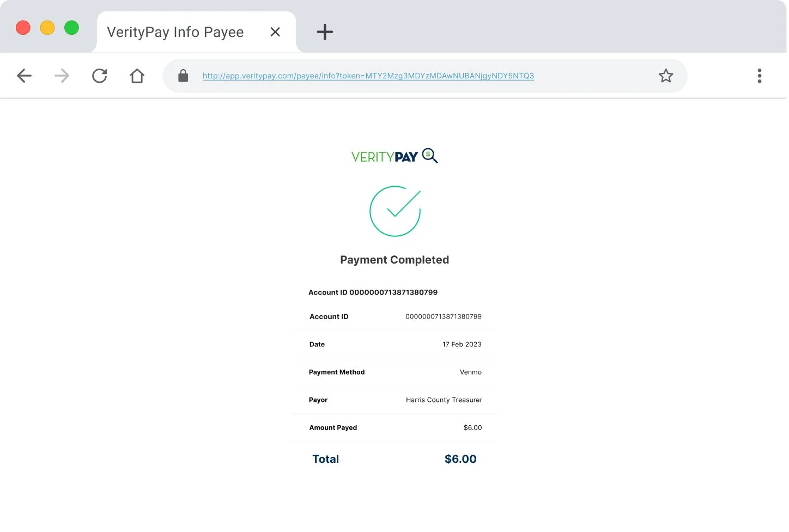Open the three-dot browser options menu
789x532 pixels.
(759, 76)
